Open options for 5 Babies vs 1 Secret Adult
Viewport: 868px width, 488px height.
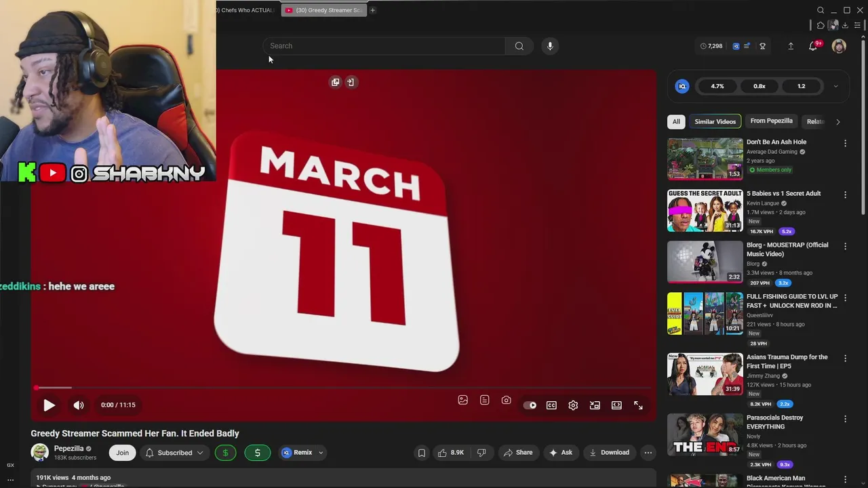[x=845, y=195]
